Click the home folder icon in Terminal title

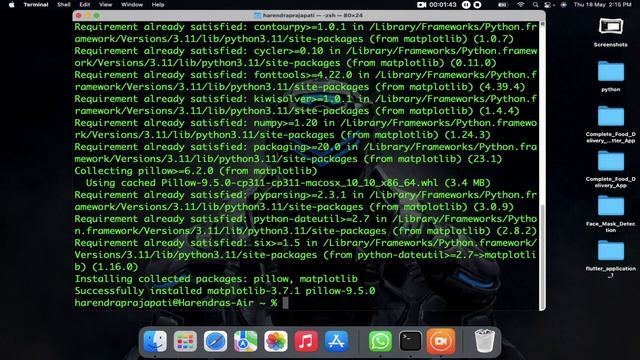(x=258, y=16)
